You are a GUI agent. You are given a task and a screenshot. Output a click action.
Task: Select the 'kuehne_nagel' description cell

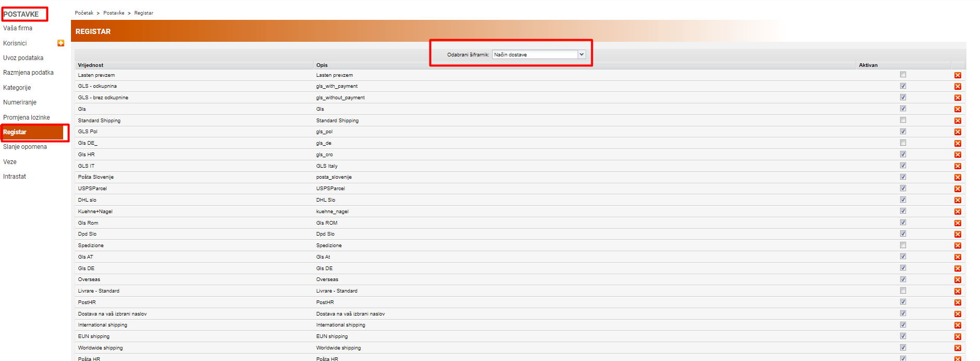(332, 212)
